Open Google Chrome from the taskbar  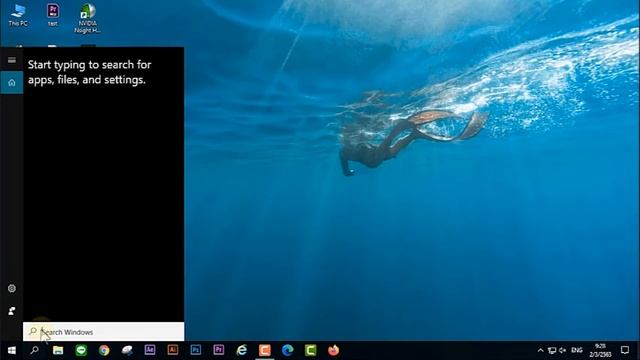point(104,350)
